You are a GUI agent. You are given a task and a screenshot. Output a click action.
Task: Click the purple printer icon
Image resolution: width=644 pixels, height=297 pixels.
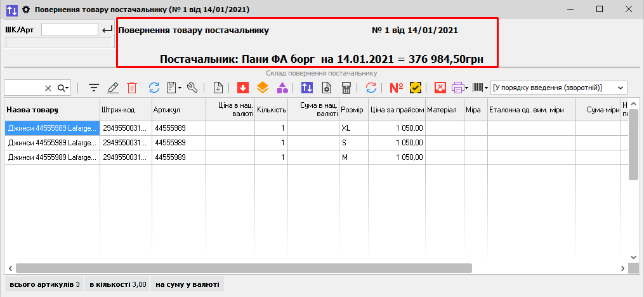tap(457, 88)
